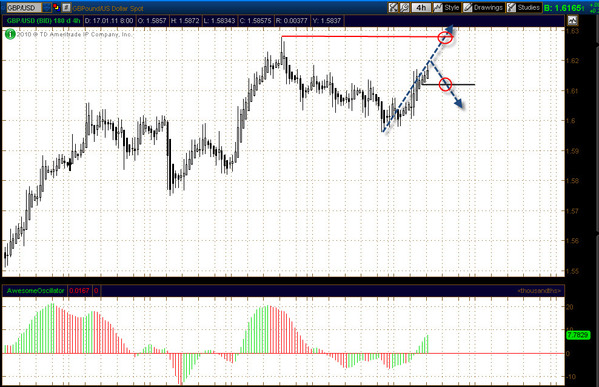Click the green info icon on the chart
The width and height of the screenshot is (599, 387).
(10, 34)
